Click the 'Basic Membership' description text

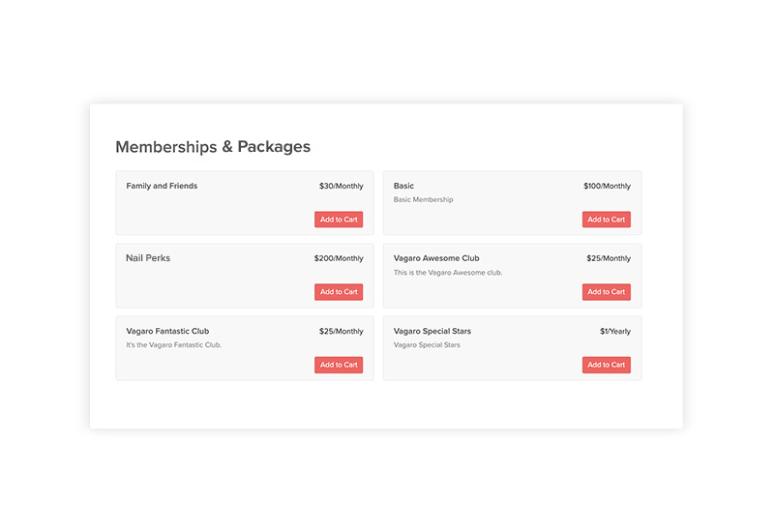click(424, 200)
